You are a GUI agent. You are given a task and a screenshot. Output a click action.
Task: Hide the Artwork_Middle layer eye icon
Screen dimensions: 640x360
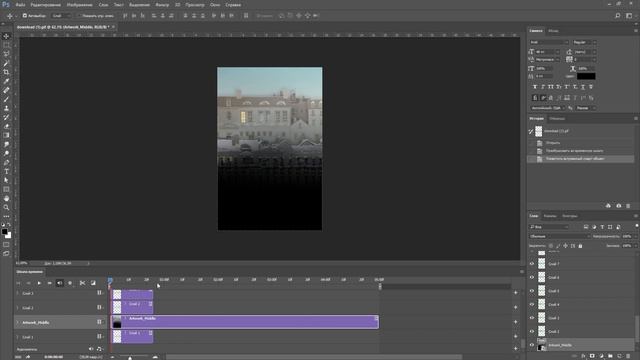(x=532, y=345)
